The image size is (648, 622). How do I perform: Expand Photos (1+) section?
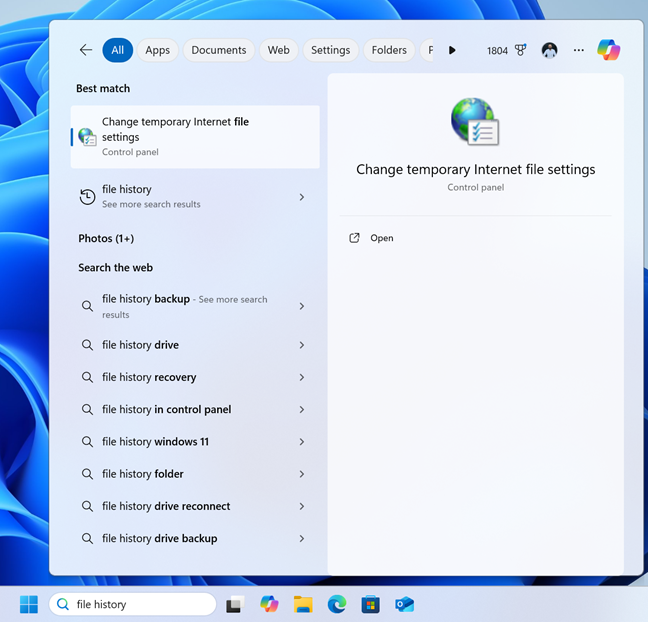click(x=106, y=238)
